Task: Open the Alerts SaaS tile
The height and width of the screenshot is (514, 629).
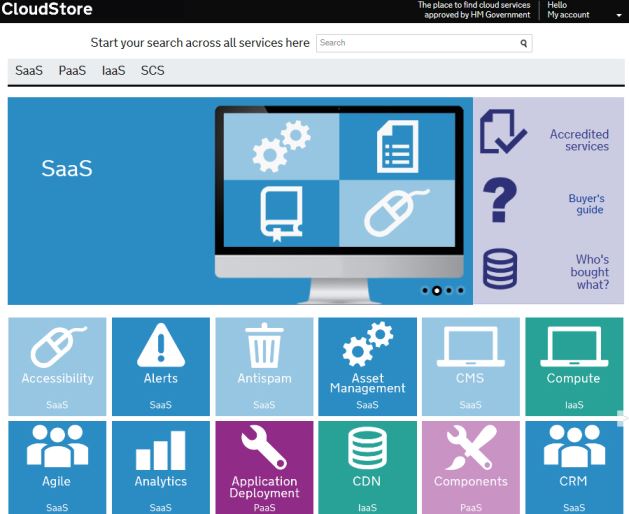Action: [x=161, y=367]
